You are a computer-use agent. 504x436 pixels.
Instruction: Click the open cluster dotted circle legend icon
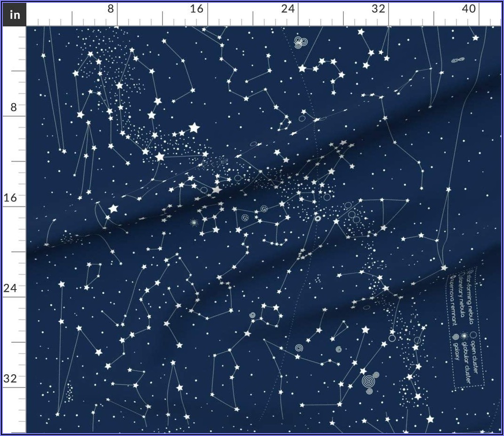point(472,335)
